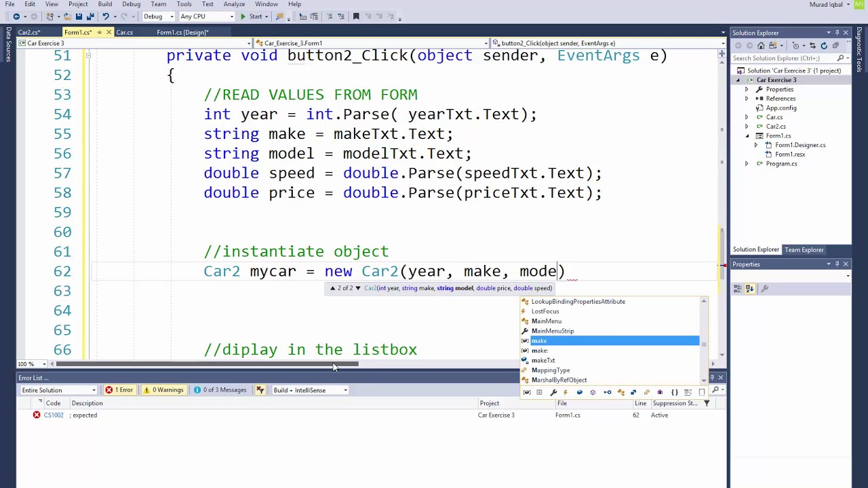
Task: Open the File menu
Action: (9, 4)
